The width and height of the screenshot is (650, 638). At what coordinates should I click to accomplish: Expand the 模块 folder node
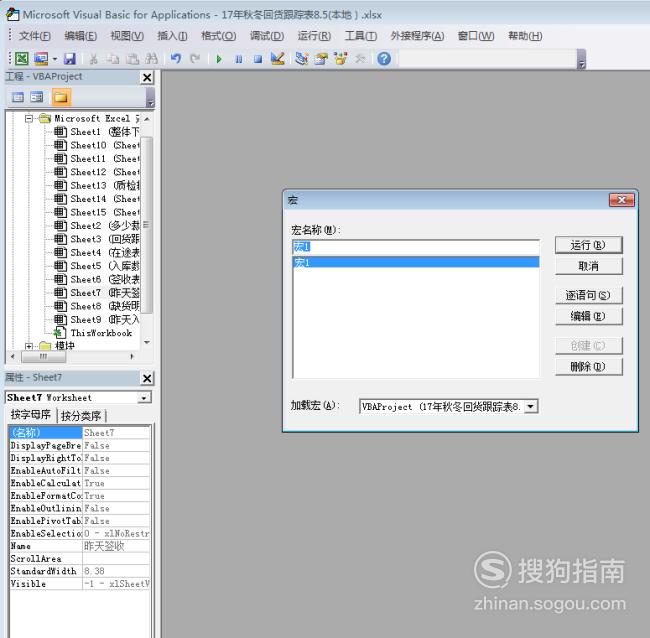pos(29,346)
